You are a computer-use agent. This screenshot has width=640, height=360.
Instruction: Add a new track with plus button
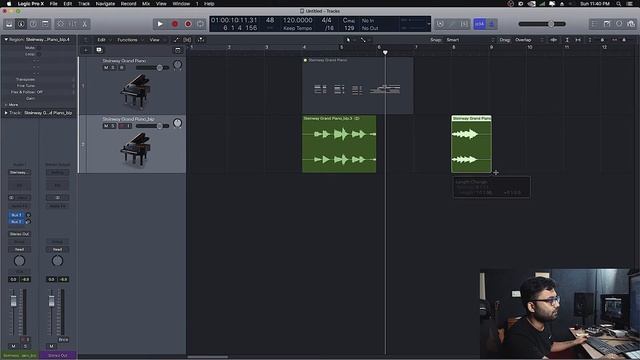[x=86, y=50]
